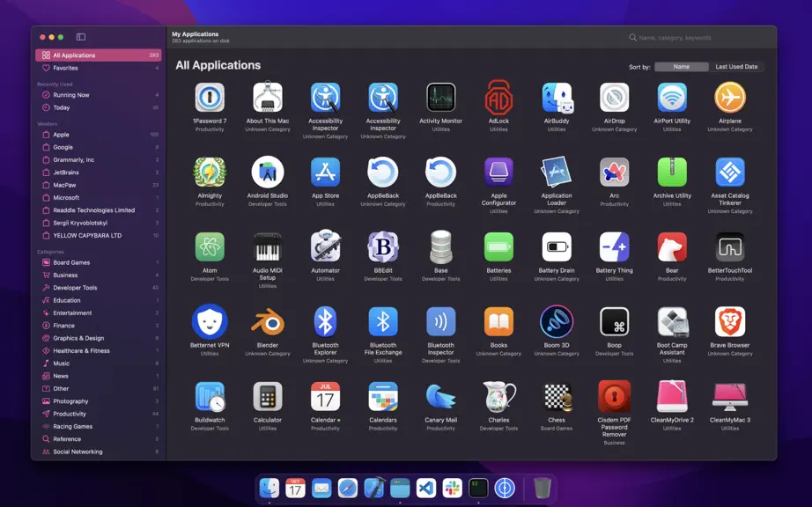Viewport: 812px width, 507px height.
Task: Click the Bluetooth File Exchange icon
Action: click(383, 322)
